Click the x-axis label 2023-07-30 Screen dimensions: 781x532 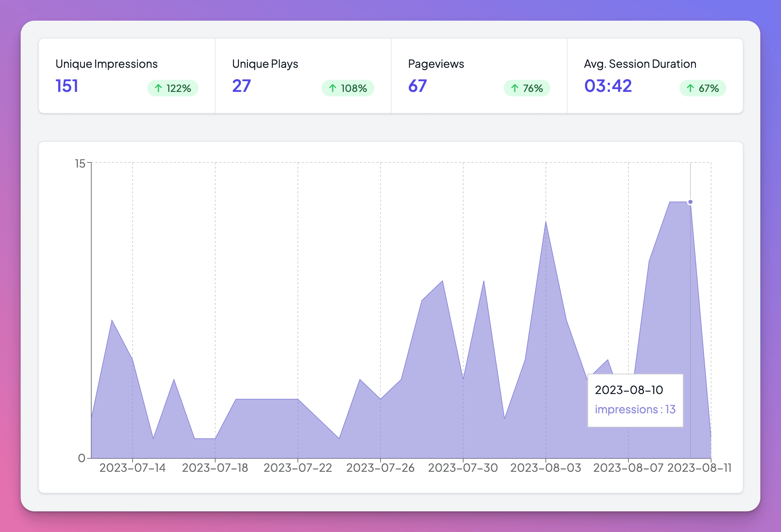(463, 468)
